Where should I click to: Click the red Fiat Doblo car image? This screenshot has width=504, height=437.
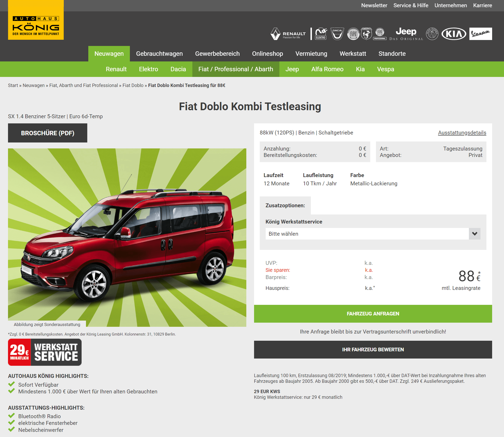point(127,237)
